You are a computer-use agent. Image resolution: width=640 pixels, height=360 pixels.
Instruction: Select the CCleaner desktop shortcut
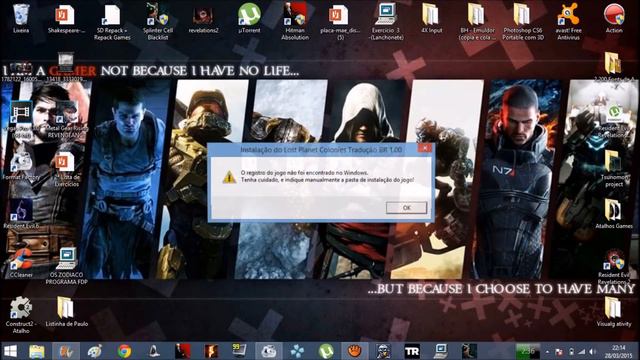(21, 263)
